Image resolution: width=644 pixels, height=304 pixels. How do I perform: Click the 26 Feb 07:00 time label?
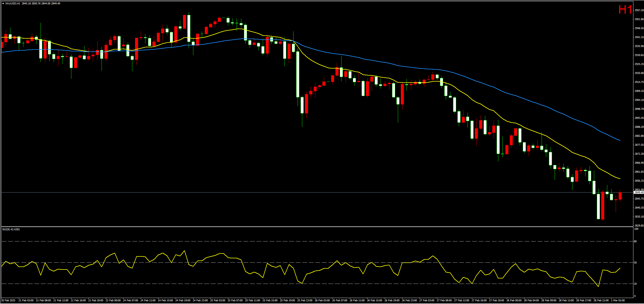point(340,300)
